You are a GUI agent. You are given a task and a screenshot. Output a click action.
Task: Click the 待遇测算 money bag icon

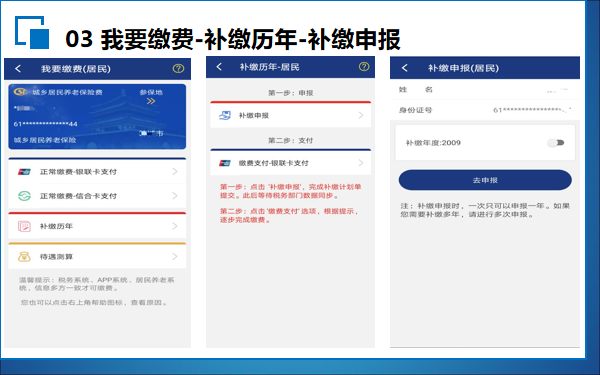click(24, 256)
